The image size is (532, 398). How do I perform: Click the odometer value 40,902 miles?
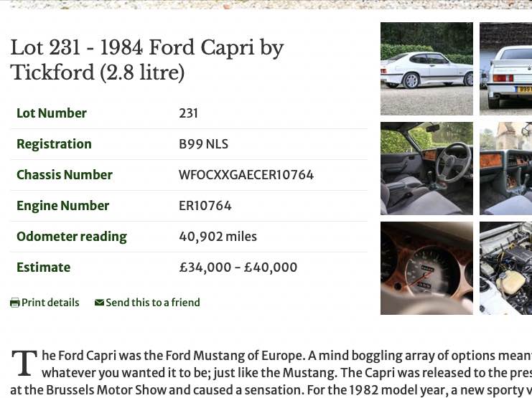tap(218, 237)
